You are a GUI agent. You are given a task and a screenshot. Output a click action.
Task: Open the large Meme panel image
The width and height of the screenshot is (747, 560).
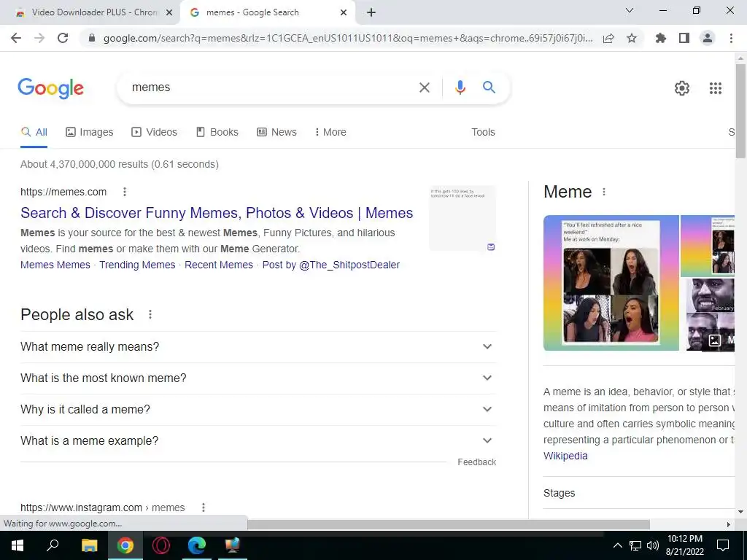(x=611, y=283)
